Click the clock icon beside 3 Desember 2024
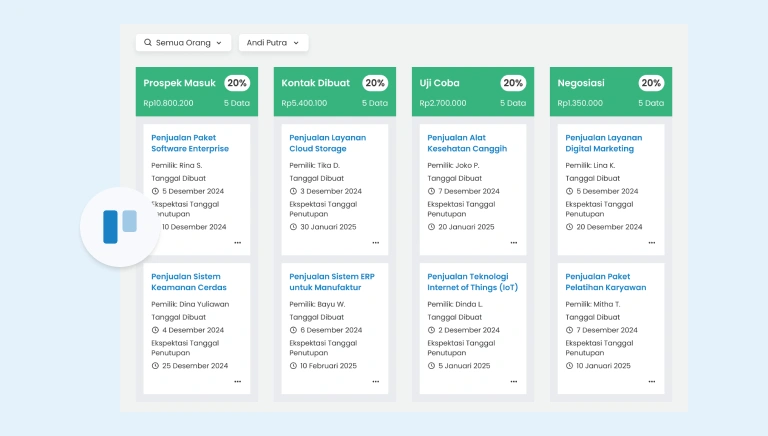 point(294,191)
